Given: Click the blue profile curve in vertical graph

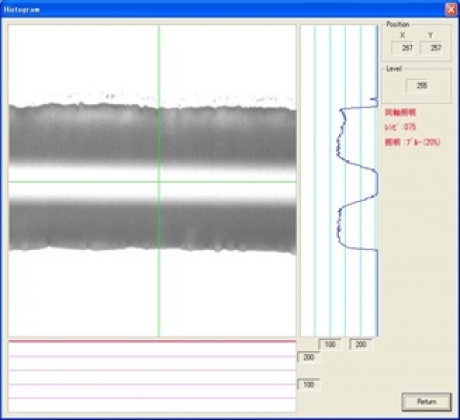Looking at the screenshot, I should tap(341, 140).
